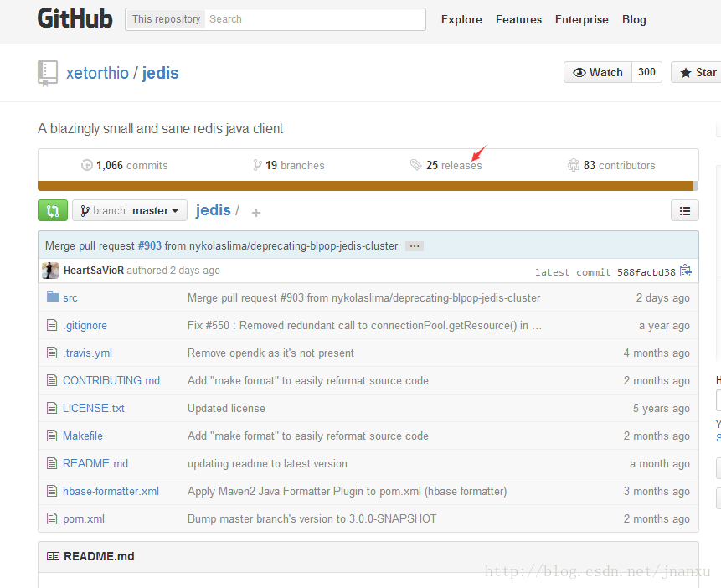This screenshot has width=721, height=588.
Task: Click the src folder icon
Action: (53, 297)
